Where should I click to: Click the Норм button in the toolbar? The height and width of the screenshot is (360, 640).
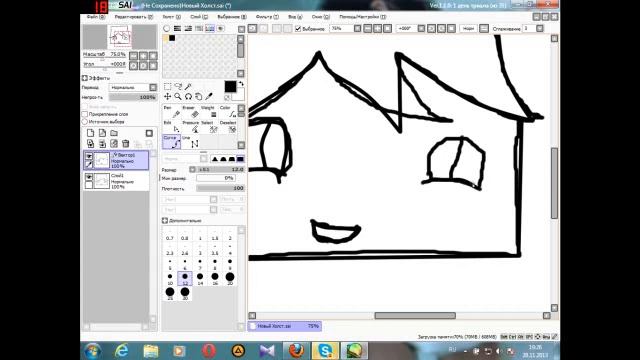point(468,29)
